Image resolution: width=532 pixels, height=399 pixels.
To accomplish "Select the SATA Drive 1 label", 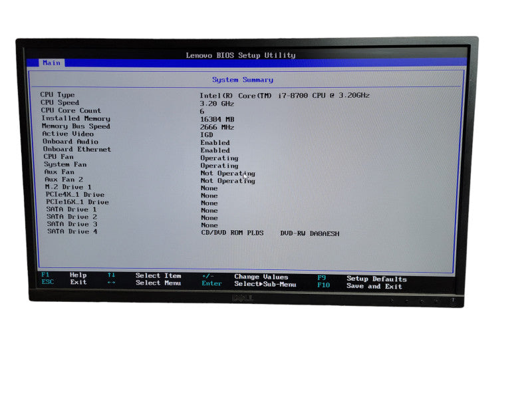I will [71, 209].
